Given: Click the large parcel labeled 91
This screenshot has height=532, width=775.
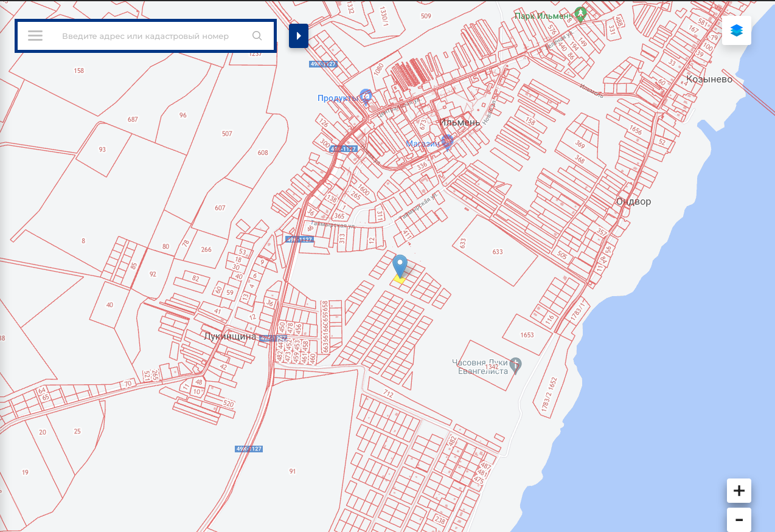Looking at the screenshot, I should 293,471.
